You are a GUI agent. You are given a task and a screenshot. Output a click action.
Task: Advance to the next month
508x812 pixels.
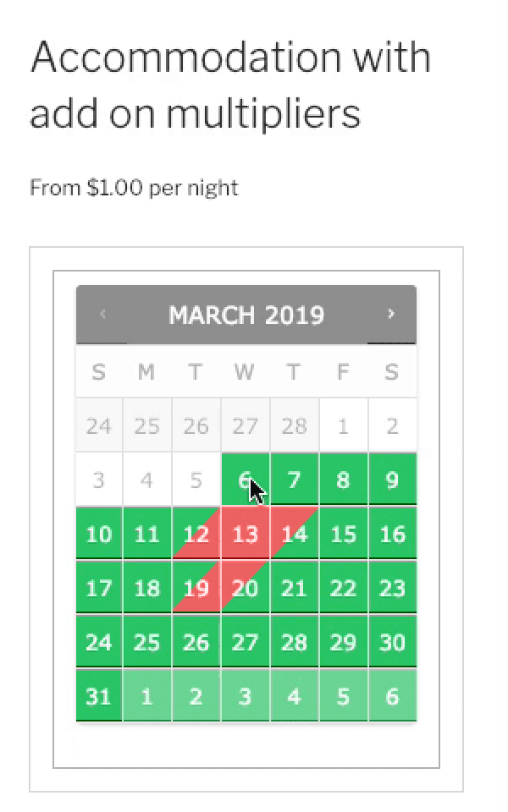tap(391, 314)
